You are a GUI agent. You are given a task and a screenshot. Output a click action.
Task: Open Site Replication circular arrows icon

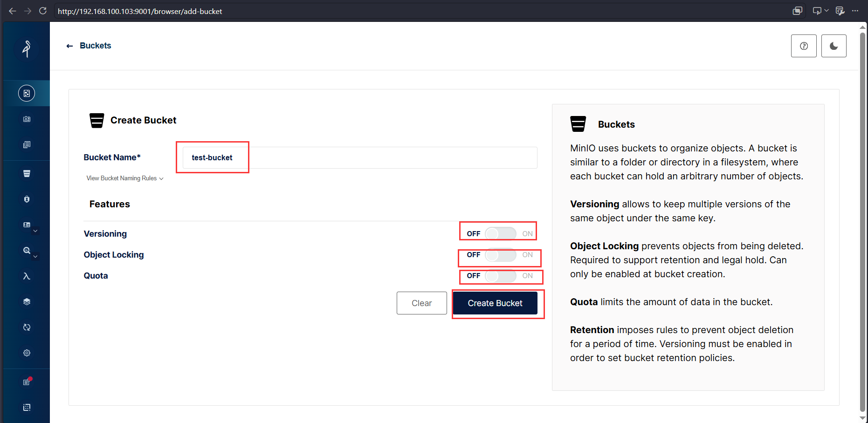[27, 327]
